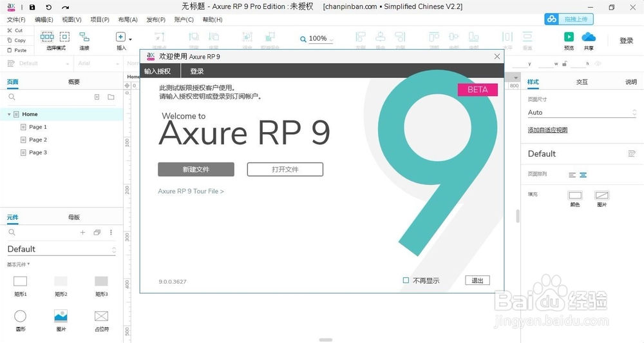This screenshot has height=343, width=644.
Task: Activate the 连接 connector tool
Action: click(x=84, y=40)
